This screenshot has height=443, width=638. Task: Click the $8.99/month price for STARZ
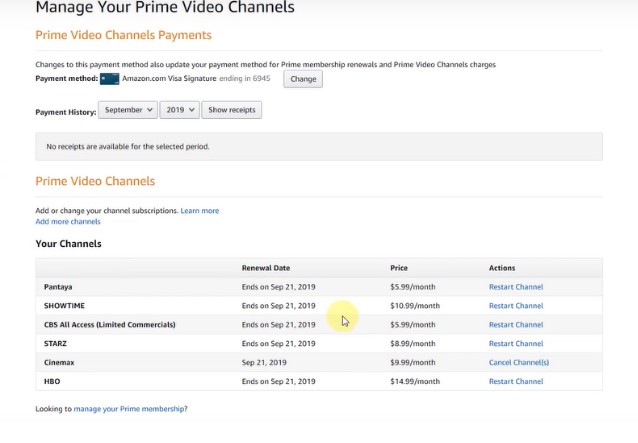413,344
